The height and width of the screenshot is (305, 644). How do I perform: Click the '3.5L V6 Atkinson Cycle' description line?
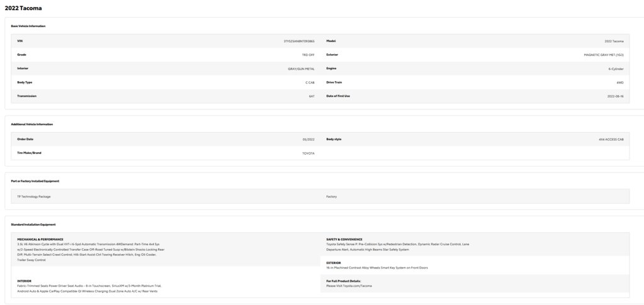point(88,244)
